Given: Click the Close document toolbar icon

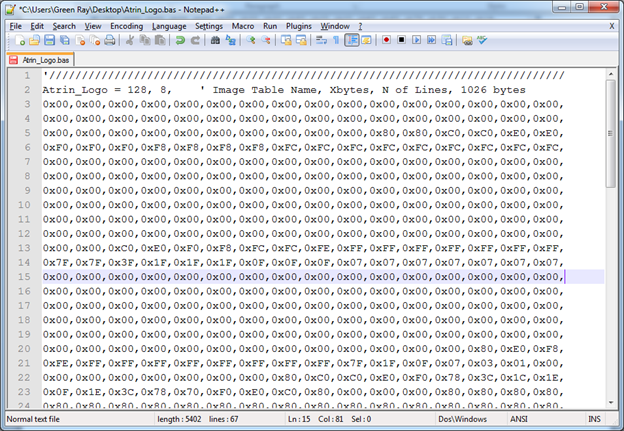Looking at the screenshot, I should pyautogui.click(x=80, y=40).
